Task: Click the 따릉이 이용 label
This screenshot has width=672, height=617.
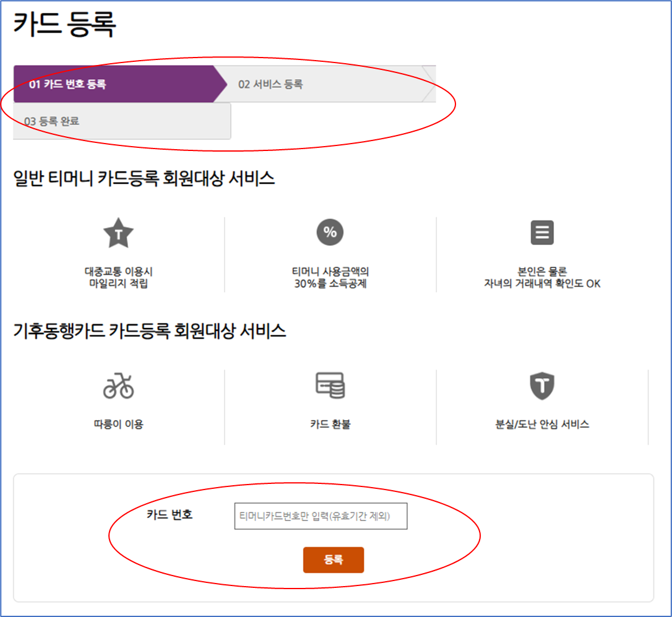Action: click(118, 424)
